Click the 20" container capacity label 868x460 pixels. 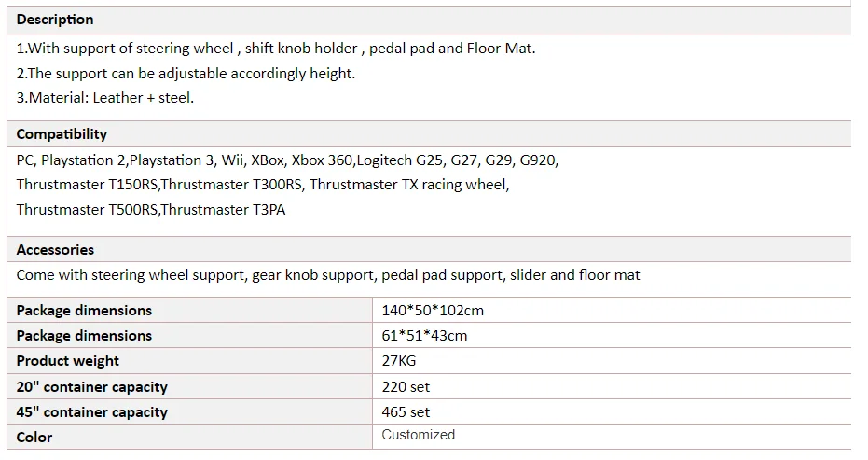pyautogui.click(x=92, y=387)
